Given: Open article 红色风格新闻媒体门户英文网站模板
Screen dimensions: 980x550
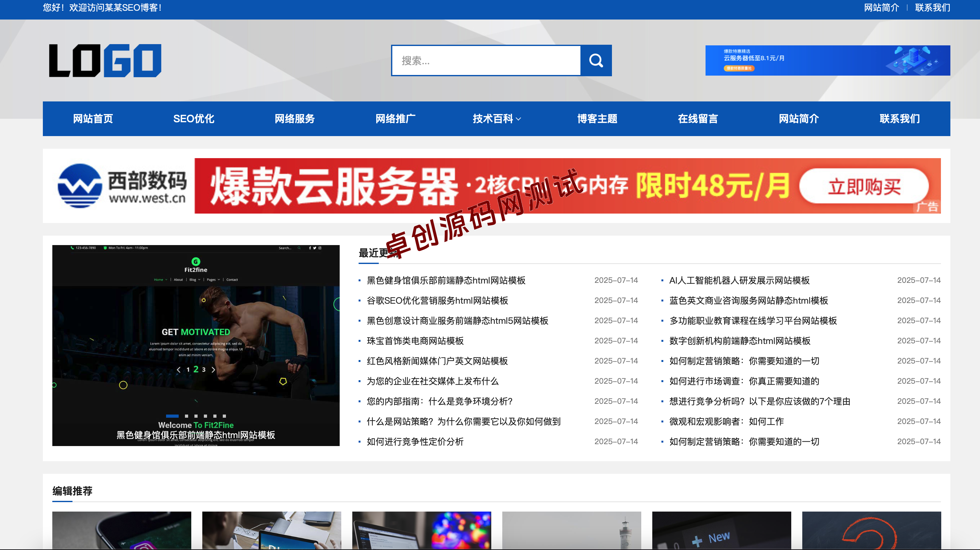Looking at the screenshot, I should click(x=437, y=361).
